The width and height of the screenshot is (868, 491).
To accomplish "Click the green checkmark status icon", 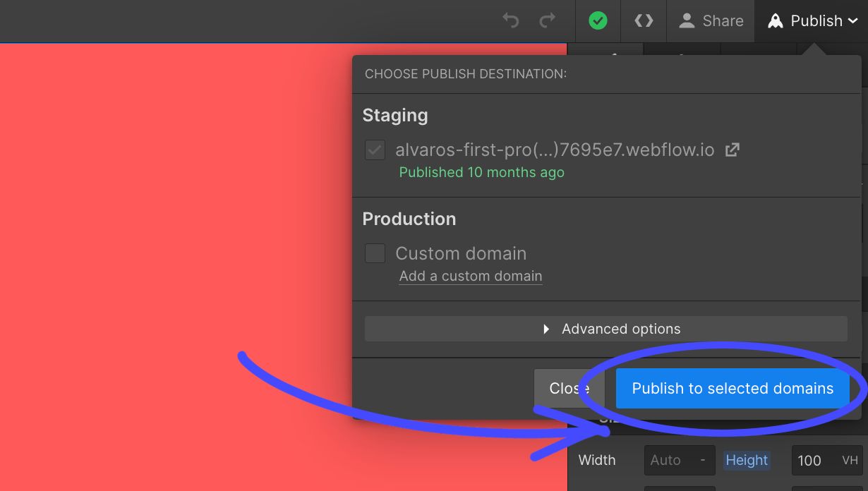I will (598, 20).
